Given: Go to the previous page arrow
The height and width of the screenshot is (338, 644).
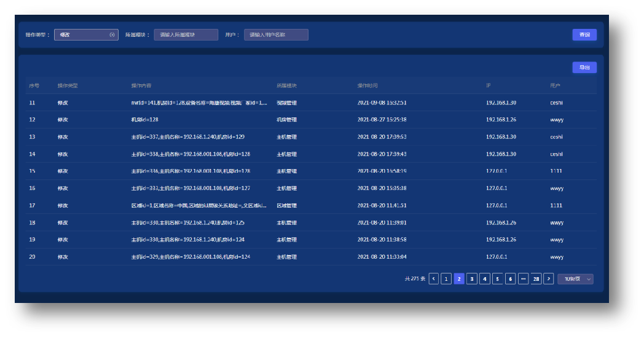Looking at the screenshot, I should click(434, 279).
